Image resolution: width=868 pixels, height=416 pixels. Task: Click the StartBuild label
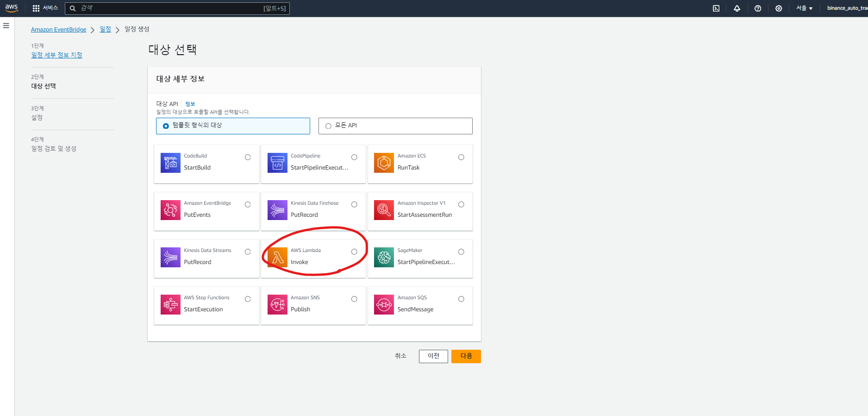[x=197, y=168]
